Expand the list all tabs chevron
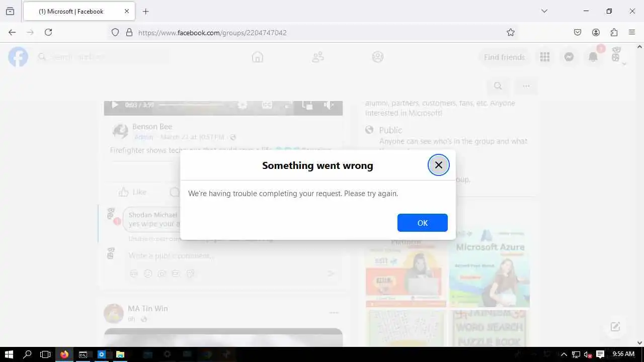The height and width of the screenshot is (362, 644). 544,11
